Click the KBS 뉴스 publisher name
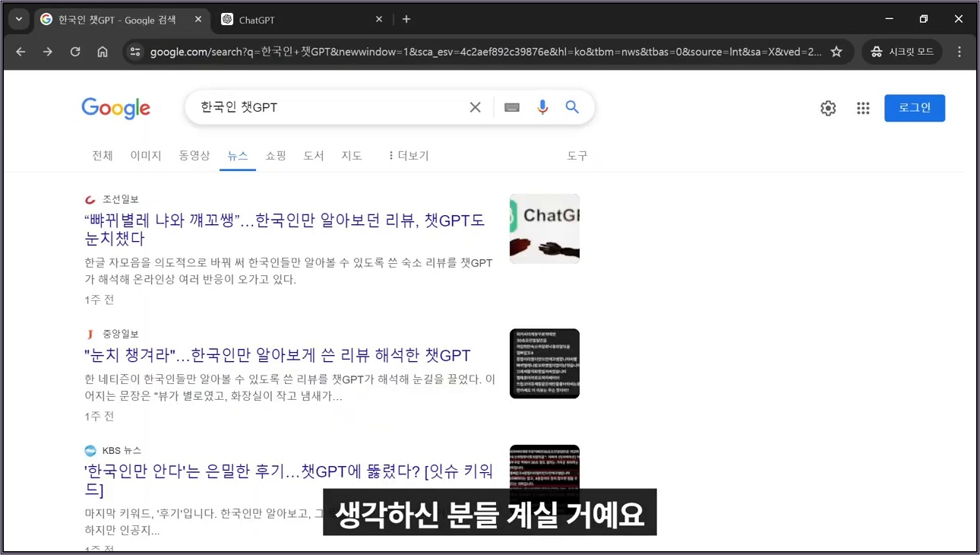 point(122,451)
